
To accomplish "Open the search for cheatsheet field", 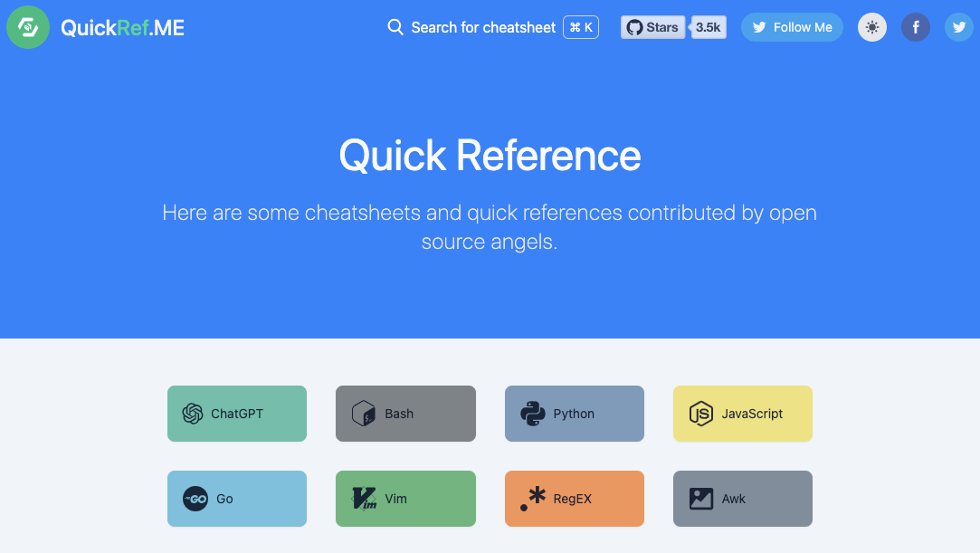I will pyautogui.click(x=493, y=27).
